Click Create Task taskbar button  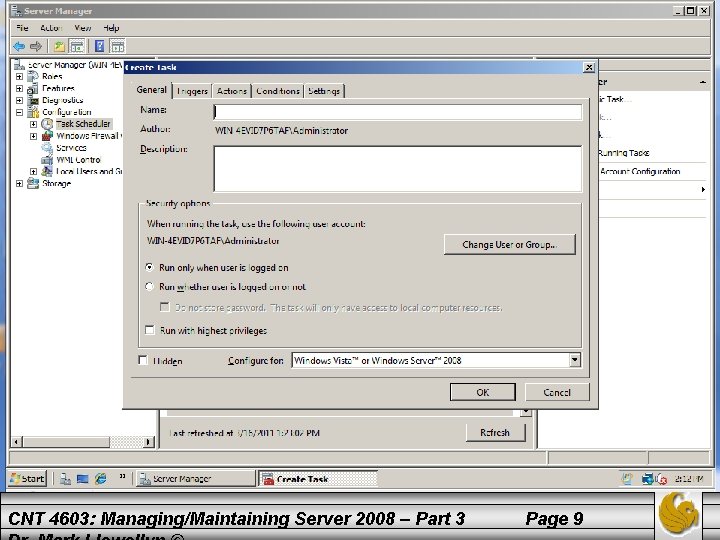(318, 479)
